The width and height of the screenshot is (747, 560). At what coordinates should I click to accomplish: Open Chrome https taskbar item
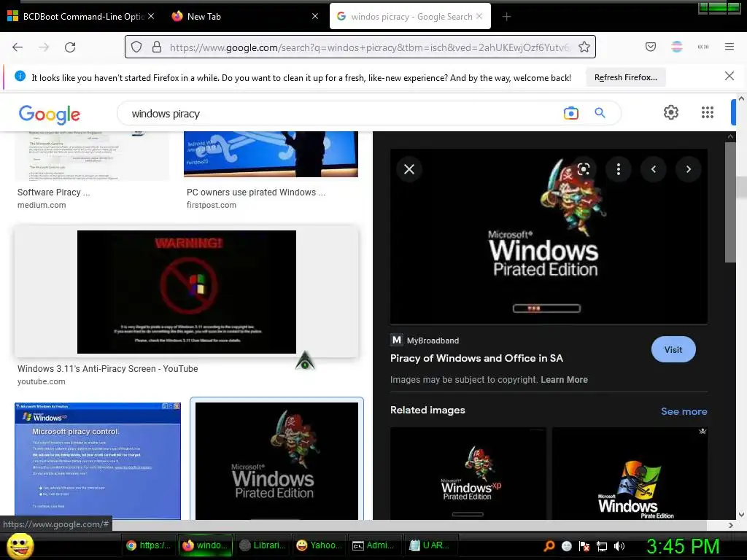(x=149, y=545)
